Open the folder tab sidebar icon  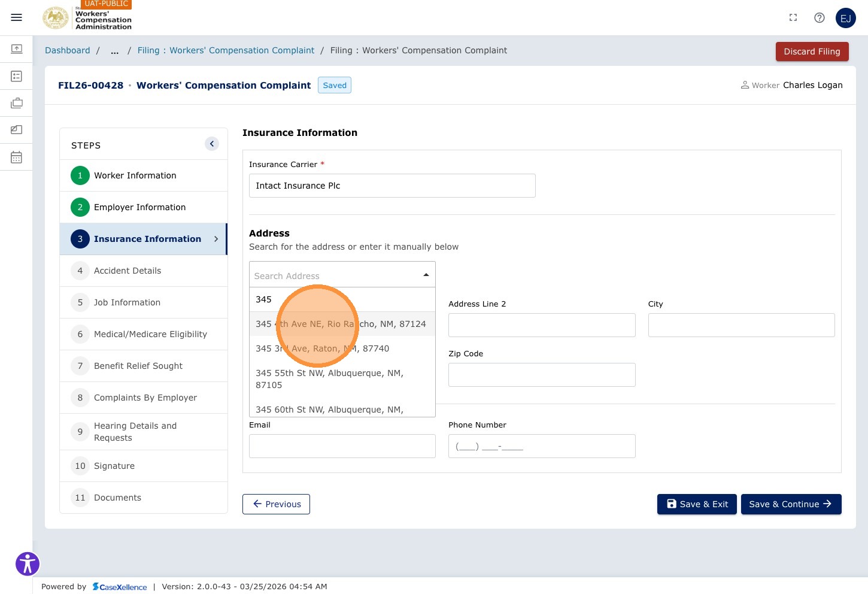[x=17, y=129]
